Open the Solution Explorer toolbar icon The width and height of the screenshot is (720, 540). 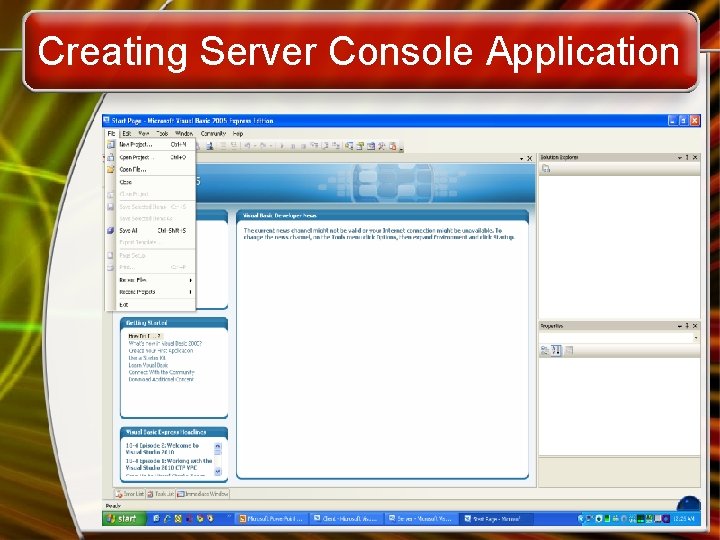tap(349, 146)
